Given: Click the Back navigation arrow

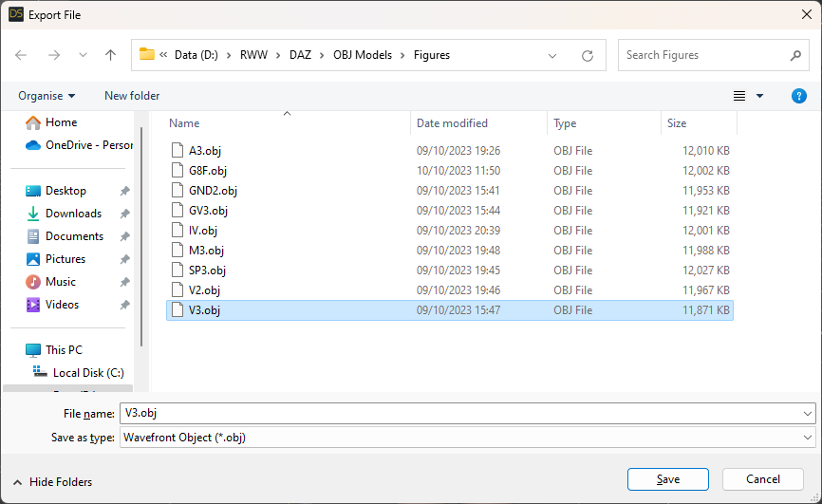Looking at the screenshot, I should (21, 55).
